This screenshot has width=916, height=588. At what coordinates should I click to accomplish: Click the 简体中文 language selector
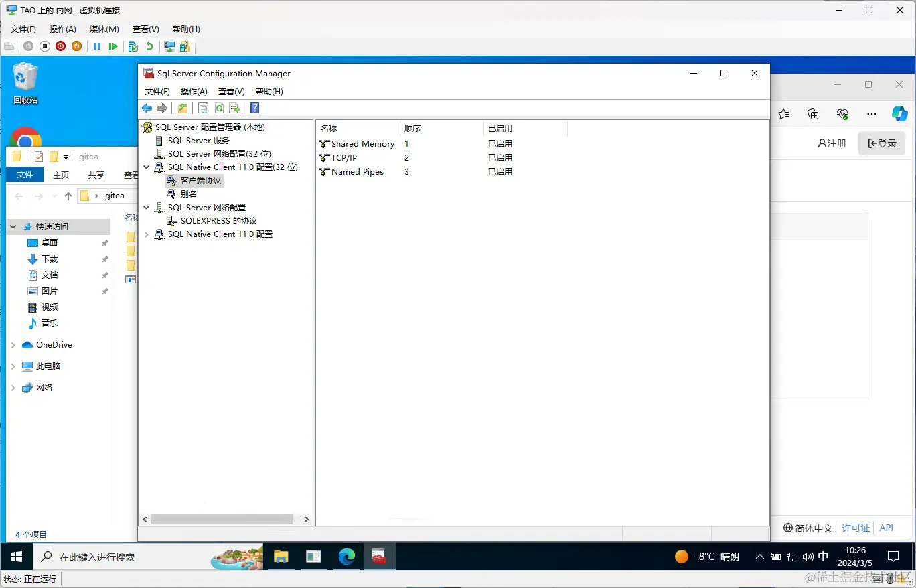(x=808, y=528)
